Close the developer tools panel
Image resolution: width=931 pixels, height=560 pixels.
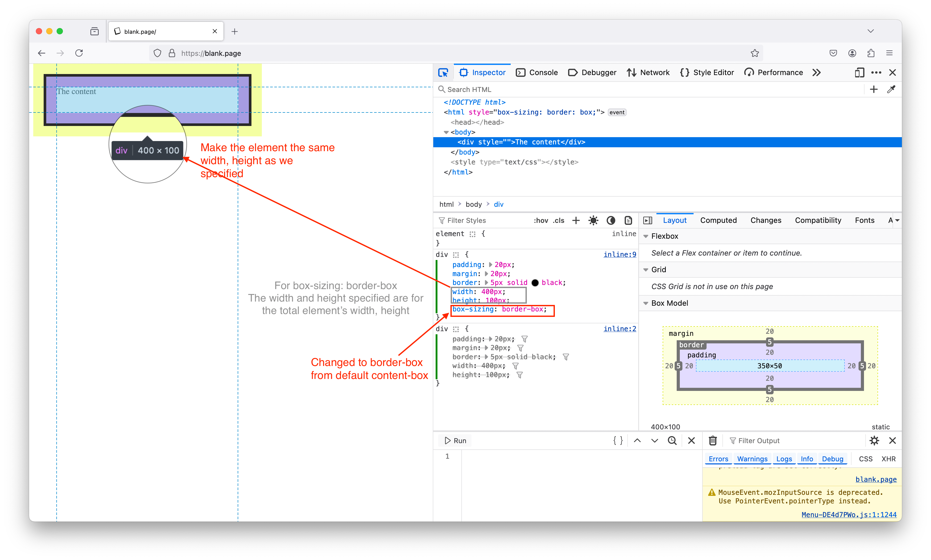tap(893, 72)
